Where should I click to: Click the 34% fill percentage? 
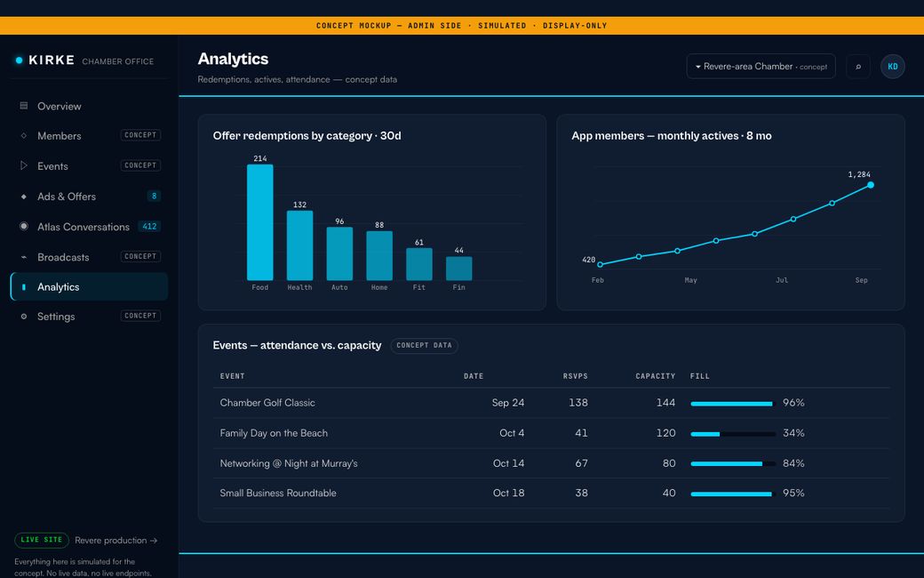pyautogui.click(x=793, y=433)
